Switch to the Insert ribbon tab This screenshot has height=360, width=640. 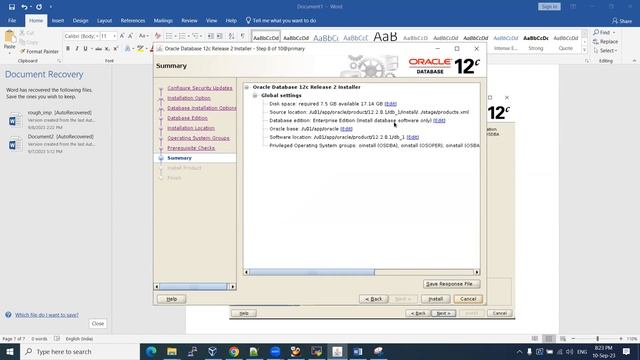(58, 20)
